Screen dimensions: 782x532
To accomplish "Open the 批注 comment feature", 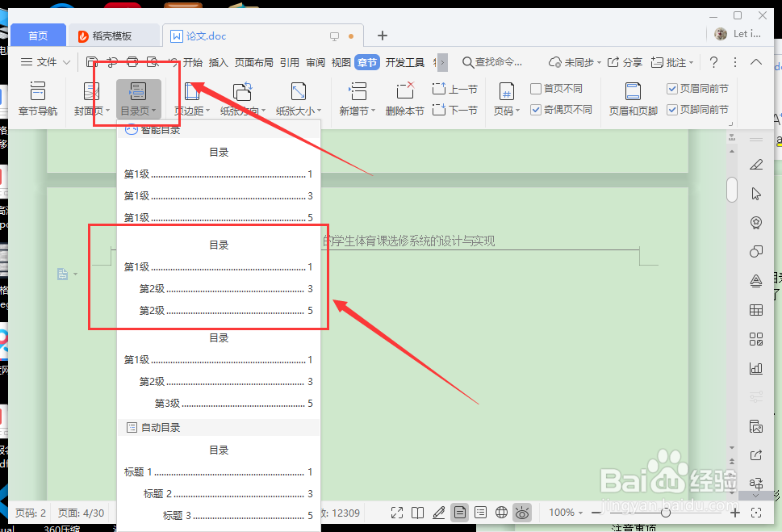I will tap(672, 62).
